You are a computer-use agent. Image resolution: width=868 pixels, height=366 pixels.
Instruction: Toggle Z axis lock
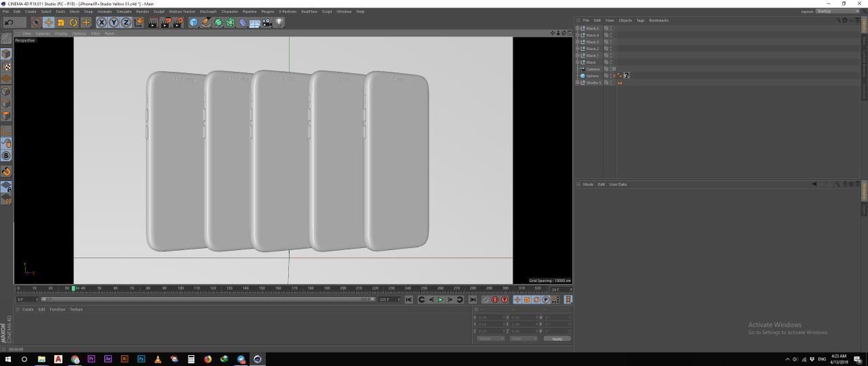[126, 22]
